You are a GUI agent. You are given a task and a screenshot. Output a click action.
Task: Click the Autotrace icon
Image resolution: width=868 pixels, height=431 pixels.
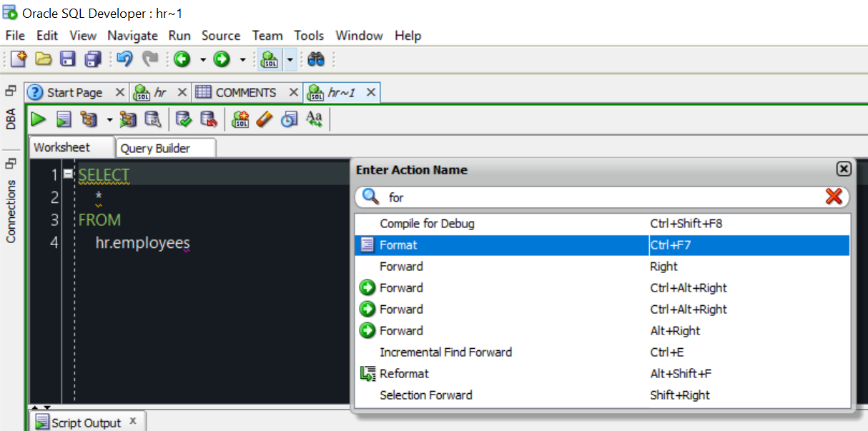tap(128, 119)
